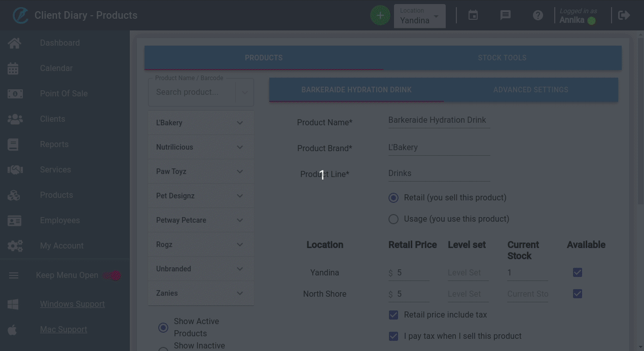644x351 pixels.
Task: Switch to the Products tab
Action: [x=264, y=58]
